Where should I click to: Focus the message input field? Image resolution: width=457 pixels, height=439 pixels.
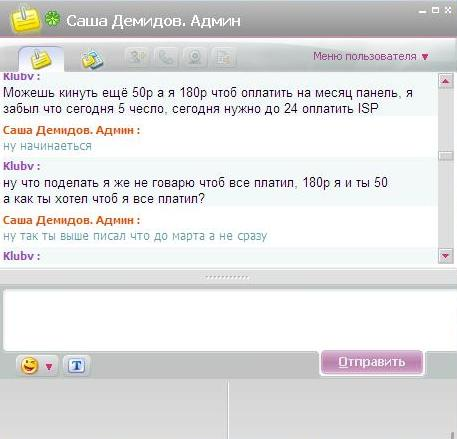click(229, 320)
